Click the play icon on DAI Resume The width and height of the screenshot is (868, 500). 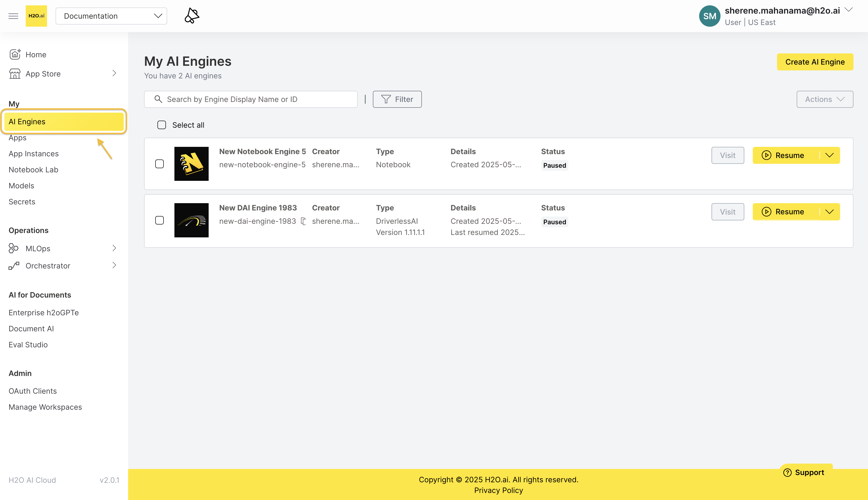pos(766,212)
